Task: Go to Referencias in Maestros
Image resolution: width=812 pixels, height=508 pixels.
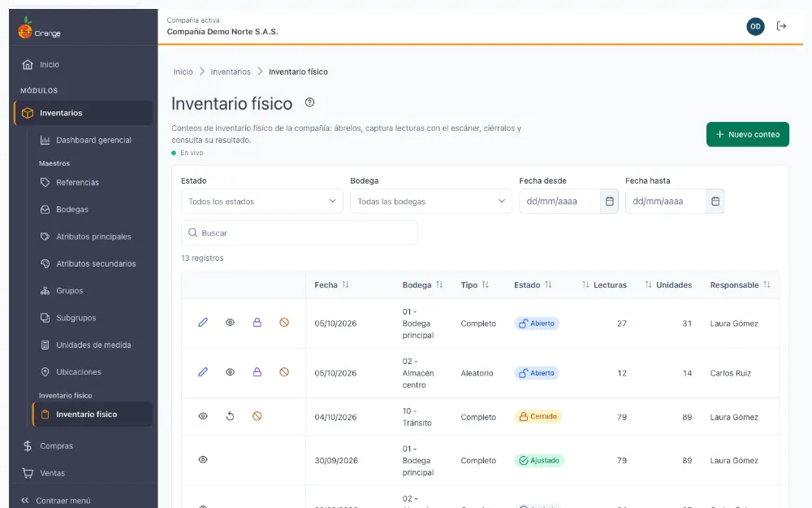Action: [x=93, y=182]
